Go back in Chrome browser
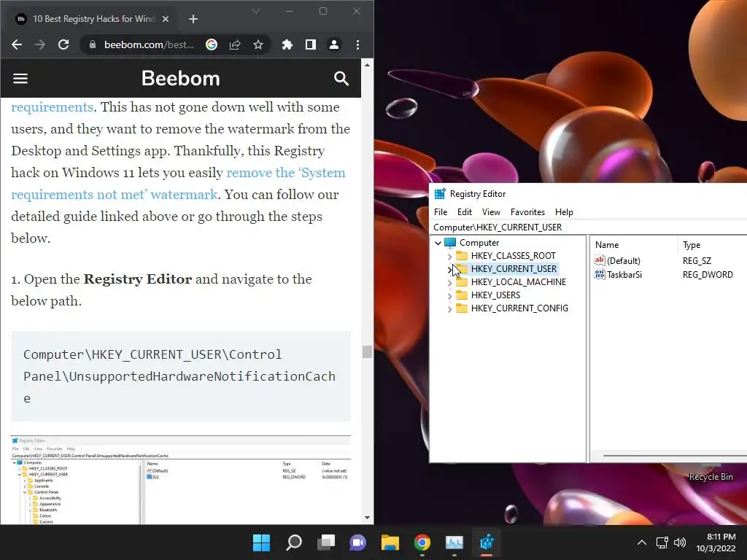This screenshot has height=560, width=747. click(17, 44)
